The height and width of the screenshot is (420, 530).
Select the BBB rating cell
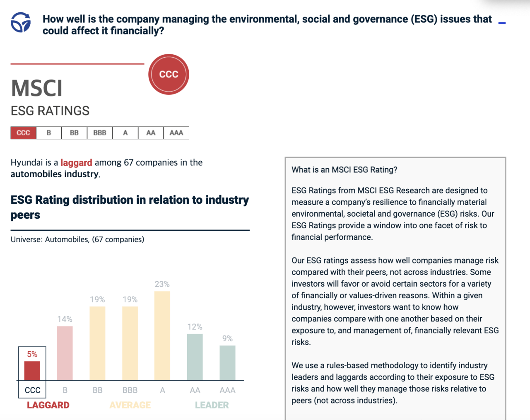(x=99, y=133)
